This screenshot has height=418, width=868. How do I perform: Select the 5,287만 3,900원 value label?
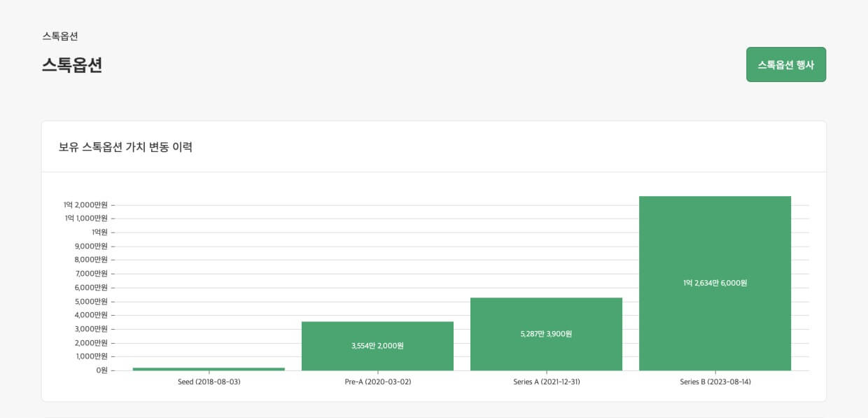tap(546, 334)
